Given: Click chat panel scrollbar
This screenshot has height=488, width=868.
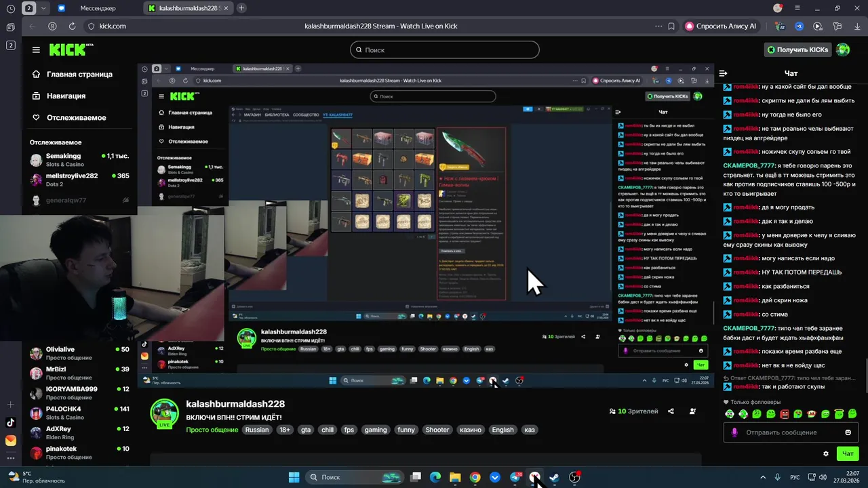Looking at the screenshot, I should pos(865,377).
